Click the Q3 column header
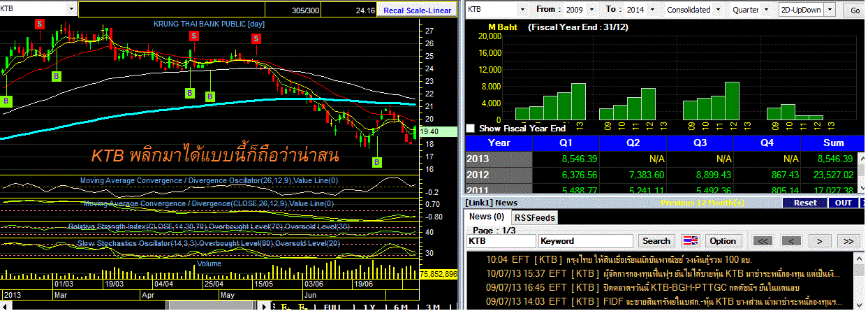 coord(700,143)
